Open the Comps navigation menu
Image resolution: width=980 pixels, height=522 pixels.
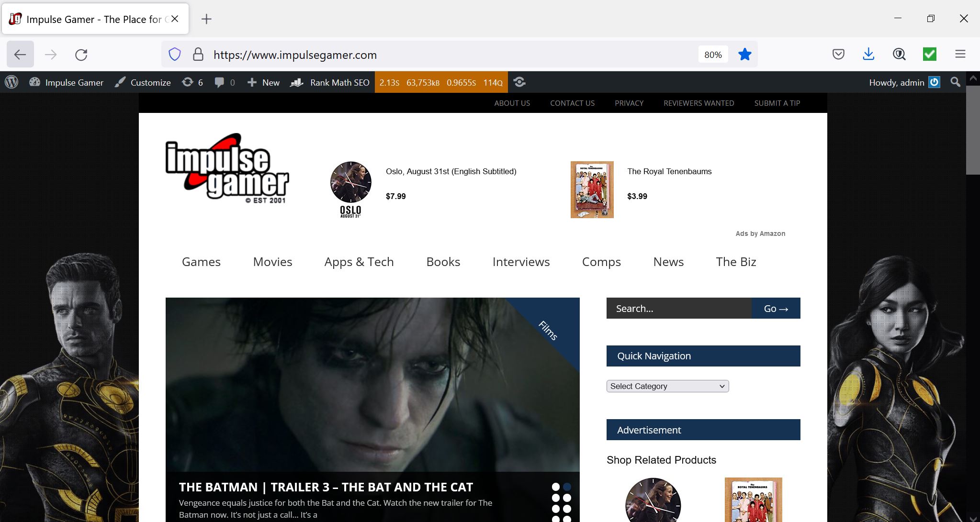601,262
